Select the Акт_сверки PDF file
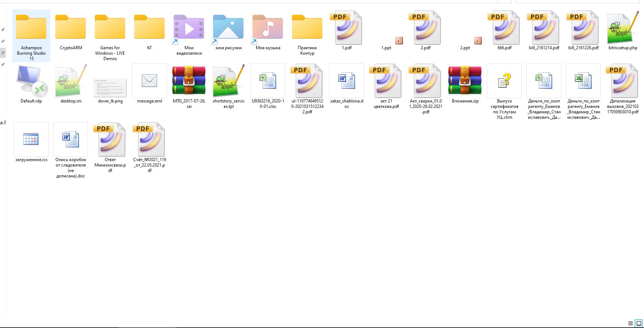Viewport: 644px width, 328px height. pos(425,89)
